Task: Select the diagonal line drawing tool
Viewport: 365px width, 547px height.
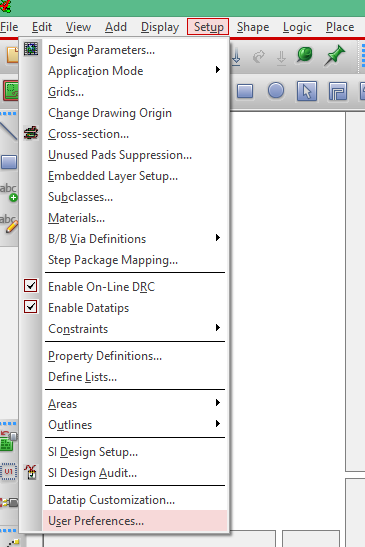Action: pyautogui.click(x=8, y=131)
